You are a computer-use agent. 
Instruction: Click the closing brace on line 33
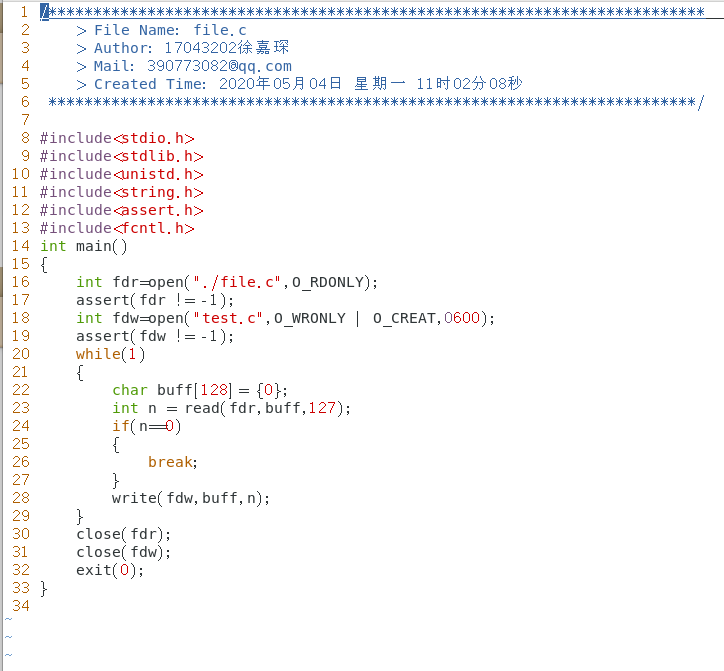(x=44, y=589)
